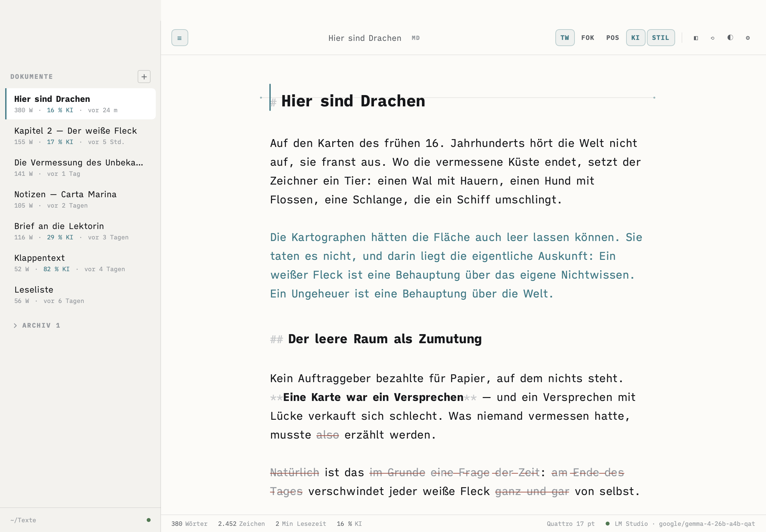Click the struck-through word 'also'

pos(327,435)
